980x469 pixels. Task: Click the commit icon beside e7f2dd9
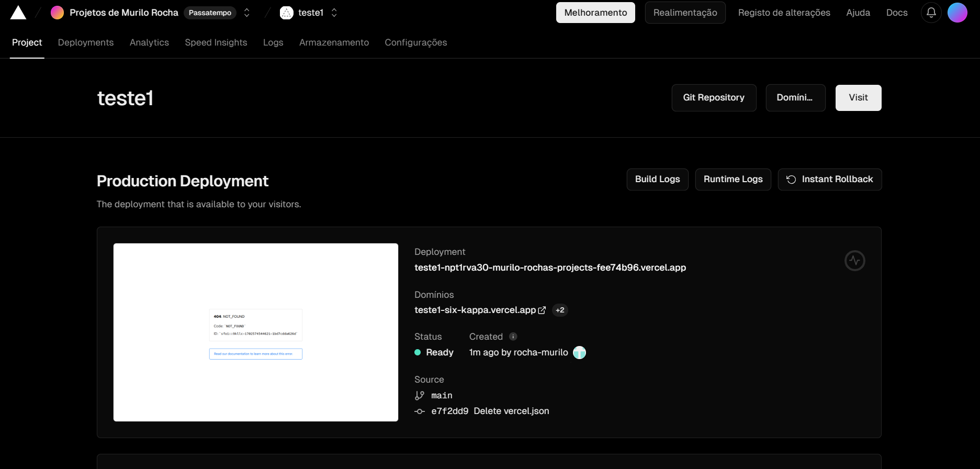pyautogui.click(x=420, y=411)
